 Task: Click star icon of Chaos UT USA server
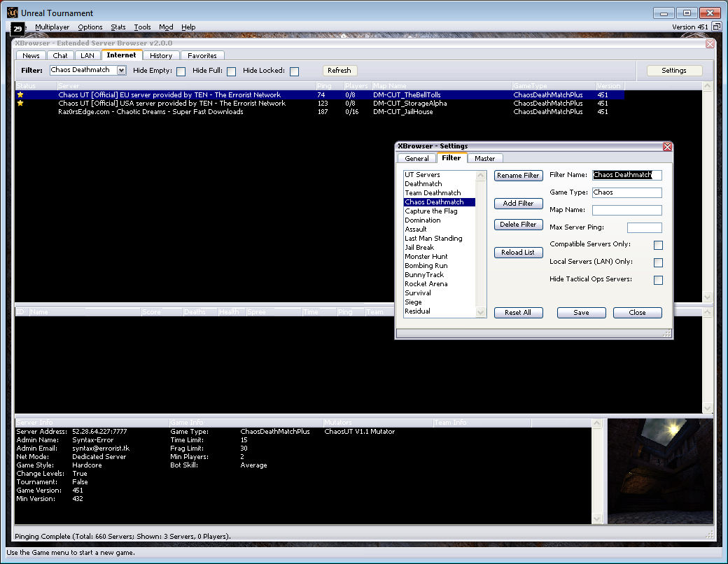click(x=20, y=103)
